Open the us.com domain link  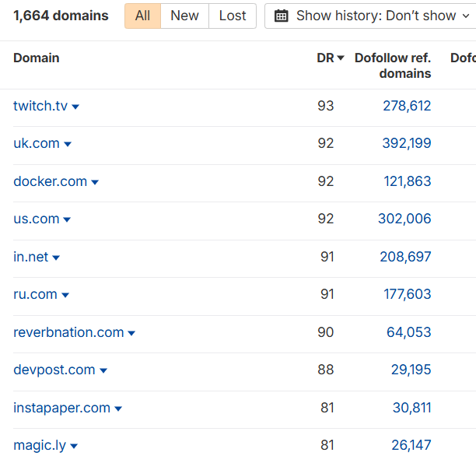pyautogui.click(x=37, y=219)
